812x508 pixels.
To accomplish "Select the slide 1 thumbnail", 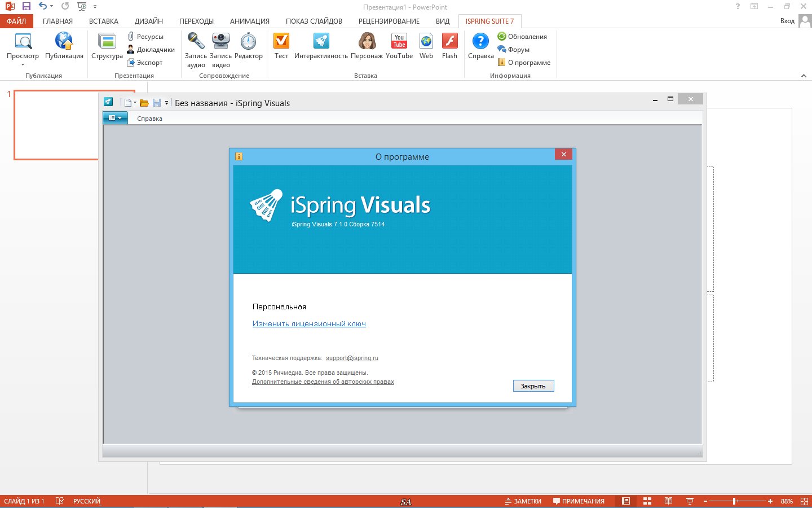I will [56, 125].
